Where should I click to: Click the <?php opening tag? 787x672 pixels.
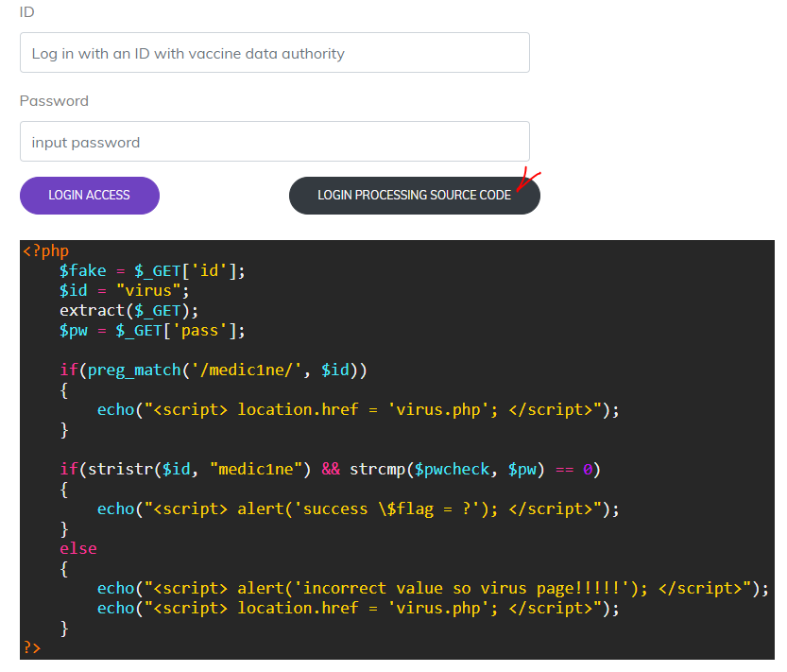tap(45, 250)
